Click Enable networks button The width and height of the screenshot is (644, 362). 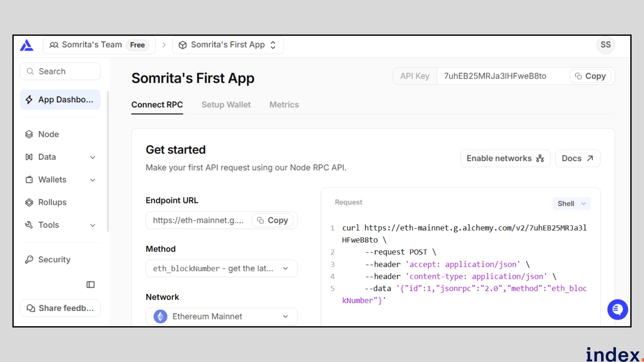coord(505,158)
